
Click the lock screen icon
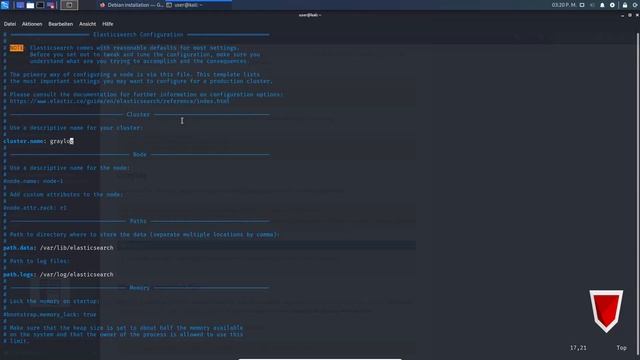point(624,5)
